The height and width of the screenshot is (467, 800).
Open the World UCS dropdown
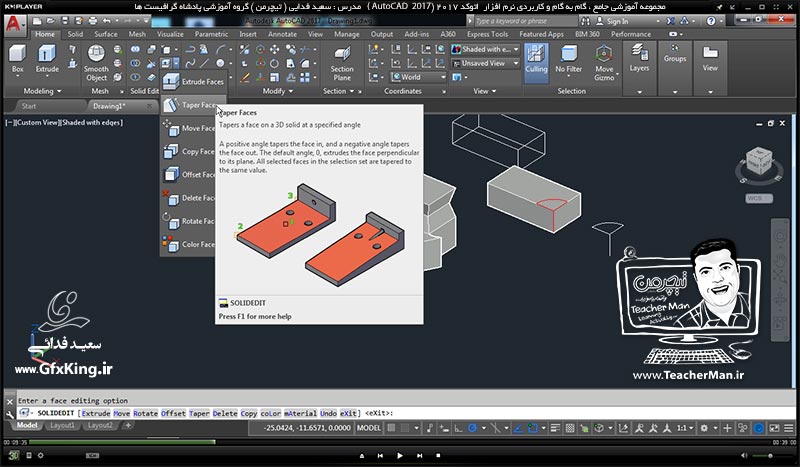(418, 77)
